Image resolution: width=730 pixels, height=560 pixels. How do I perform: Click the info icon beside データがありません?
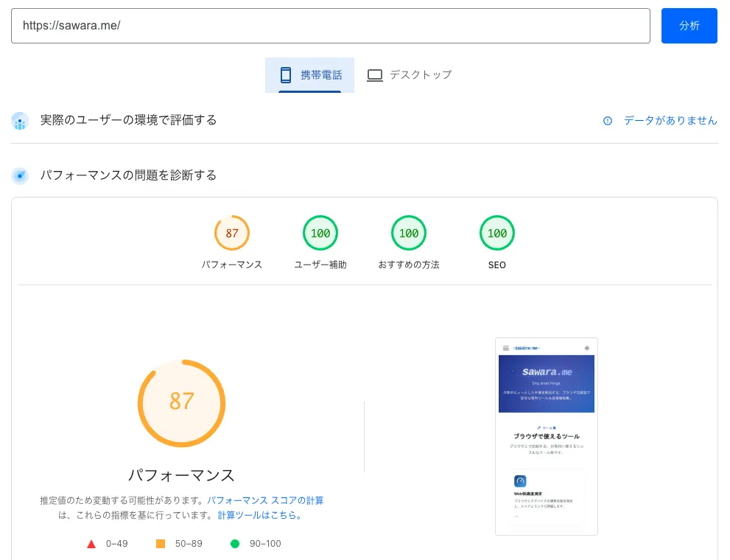click(x=608, y=121)
